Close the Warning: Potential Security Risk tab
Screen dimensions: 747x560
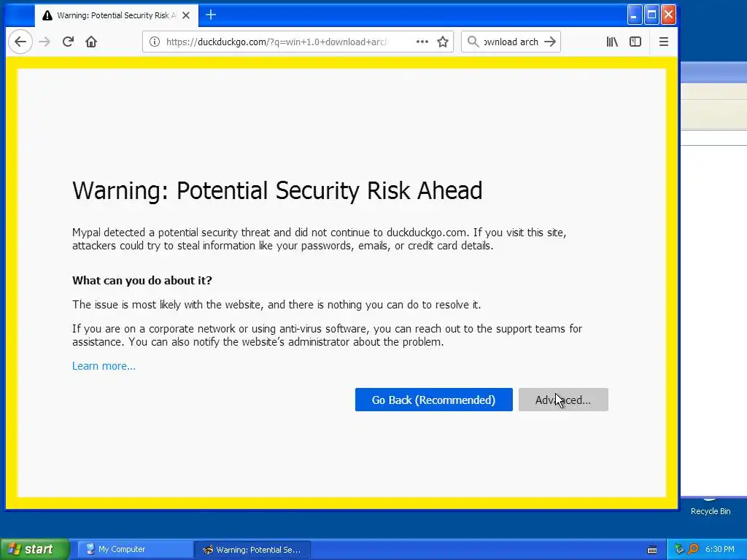pyautogui.click(x=186, y=15)
